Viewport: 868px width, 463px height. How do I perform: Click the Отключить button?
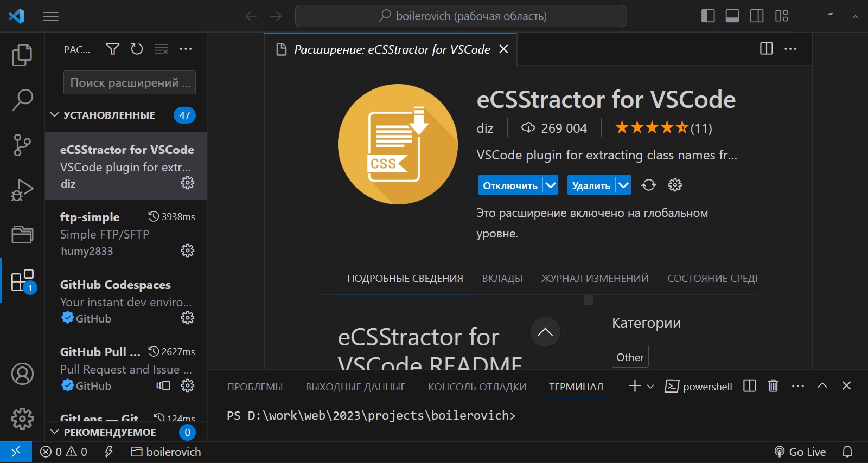click(510, 185)
